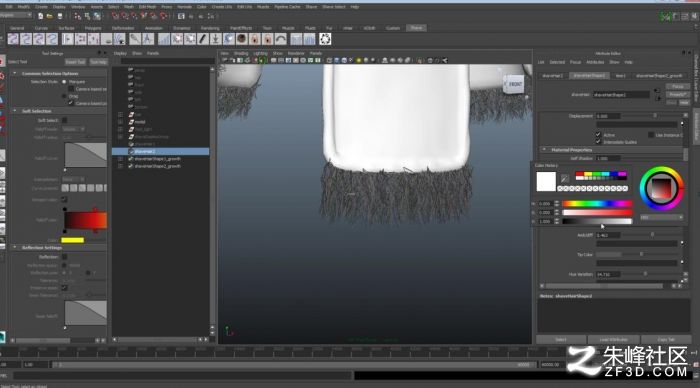Click the Open Scene folder icon
This screenshot has height=388, width=700.
[50, 16]
